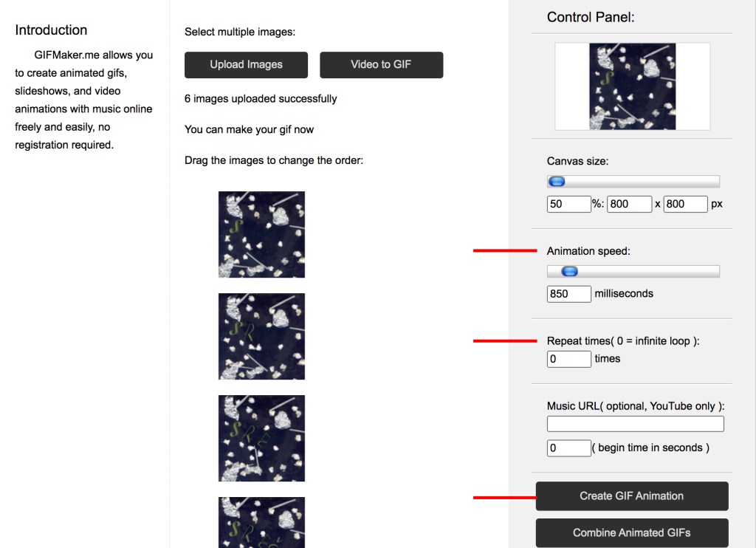Select the third uploaded image thumbnail

point(261,438)
